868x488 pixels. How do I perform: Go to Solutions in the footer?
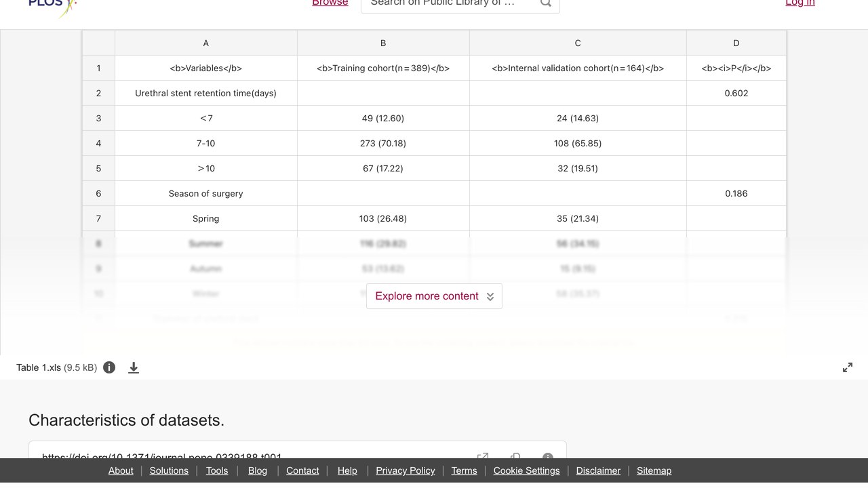[x=169, y=470]
